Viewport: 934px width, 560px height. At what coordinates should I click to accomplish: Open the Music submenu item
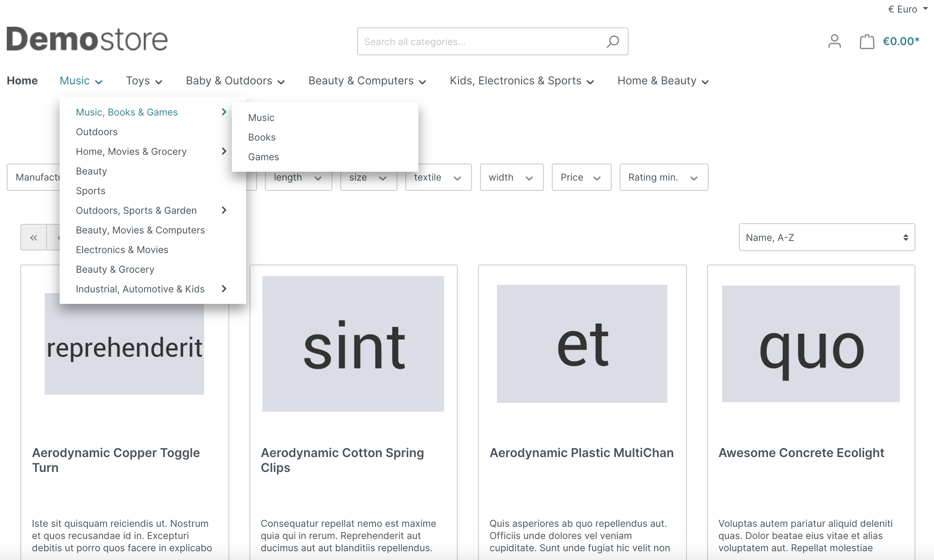pyautogui.click(x=261, y=117)
